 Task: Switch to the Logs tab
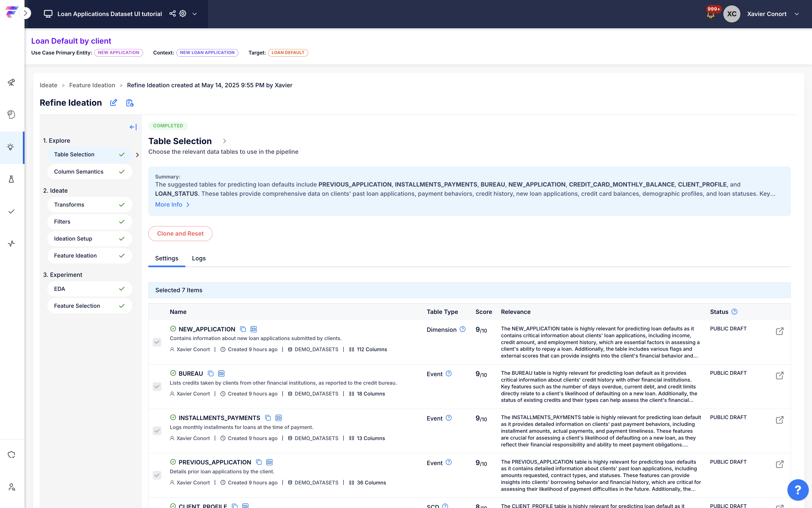coord(199,258)
